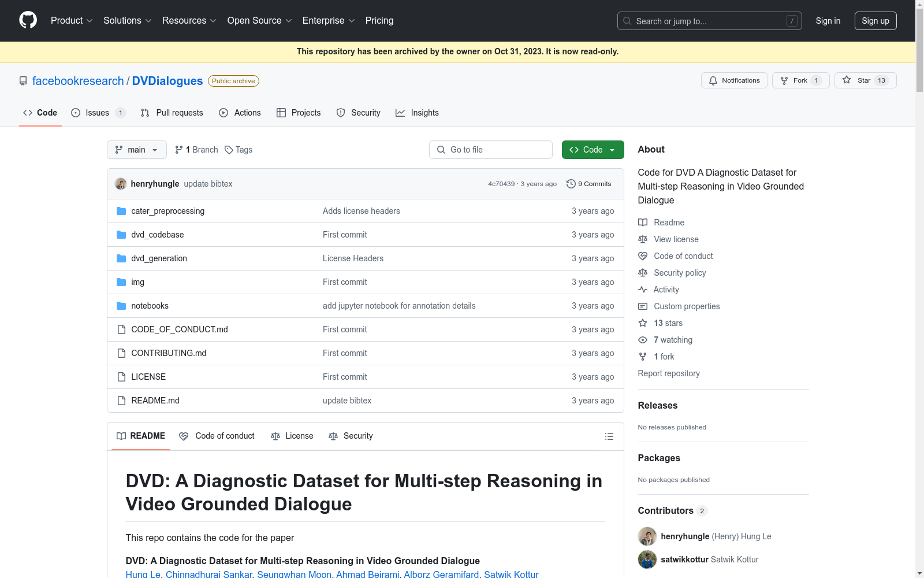Click the Sign up button

(875, 21)
